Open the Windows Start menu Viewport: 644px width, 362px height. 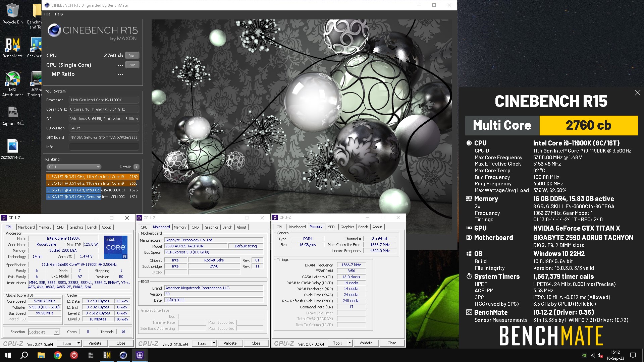pos(8,355)
